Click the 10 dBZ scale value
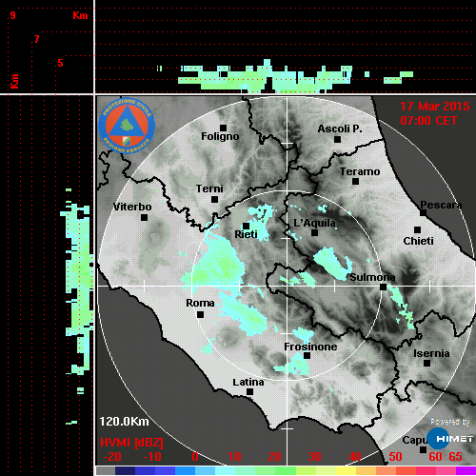Screen dimensions: 476x476 [x=234, y=457]
